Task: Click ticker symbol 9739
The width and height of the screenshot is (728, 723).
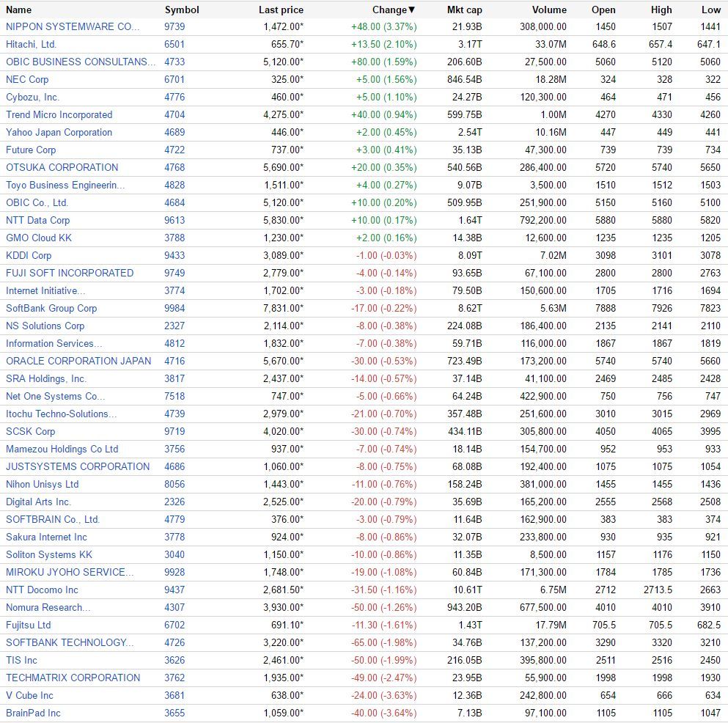Action: 174,26
